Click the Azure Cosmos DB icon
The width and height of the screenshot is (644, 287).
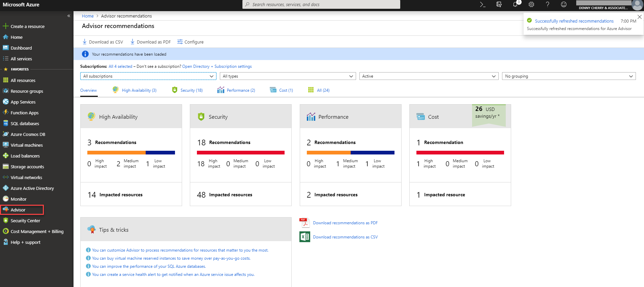pyautogui.click(x=6, y=134)
